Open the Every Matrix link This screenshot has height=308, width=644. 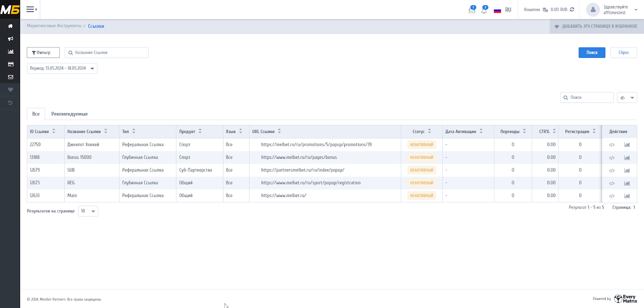pos(626,299)
